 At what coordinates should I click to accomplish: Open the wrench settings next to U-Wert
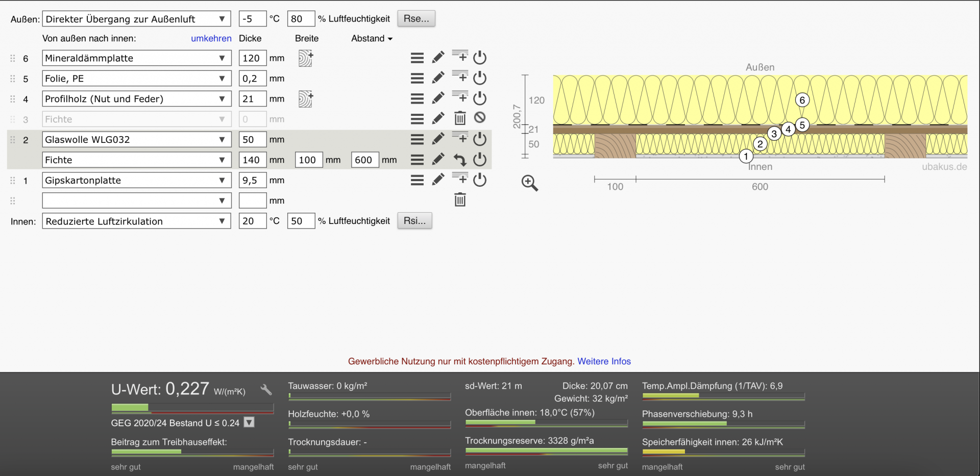point(266,390)
